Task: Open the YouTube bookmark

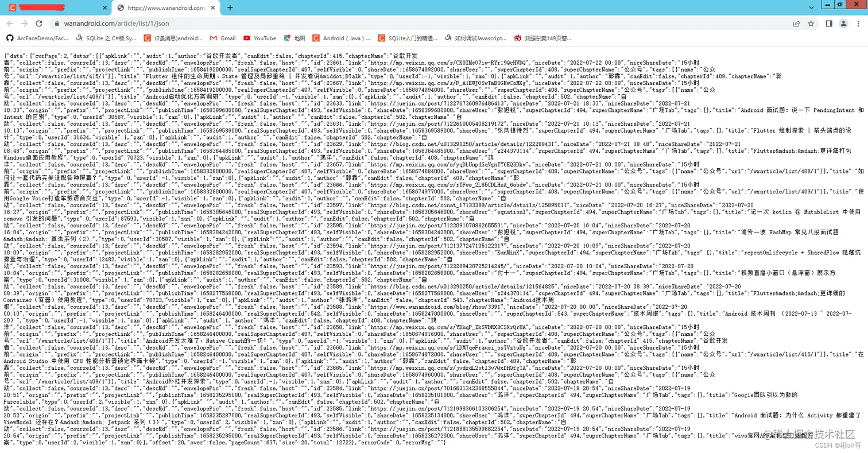Action: coord(259,38)
